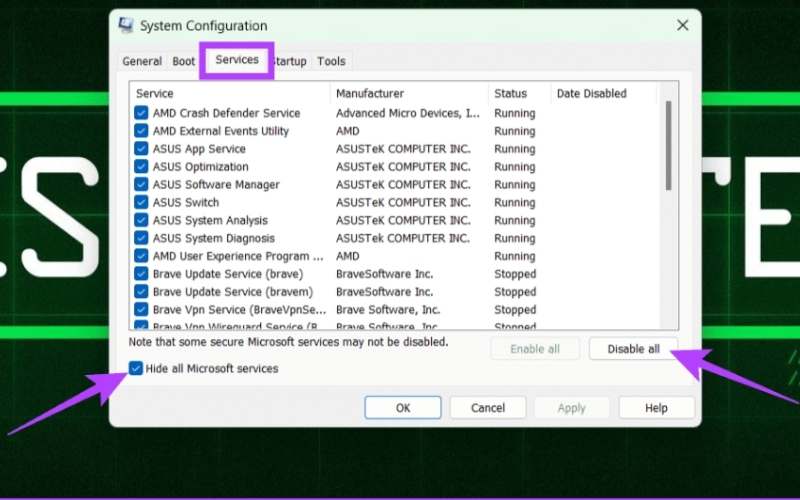Switch to the Tools tab

tap(331, 61)
